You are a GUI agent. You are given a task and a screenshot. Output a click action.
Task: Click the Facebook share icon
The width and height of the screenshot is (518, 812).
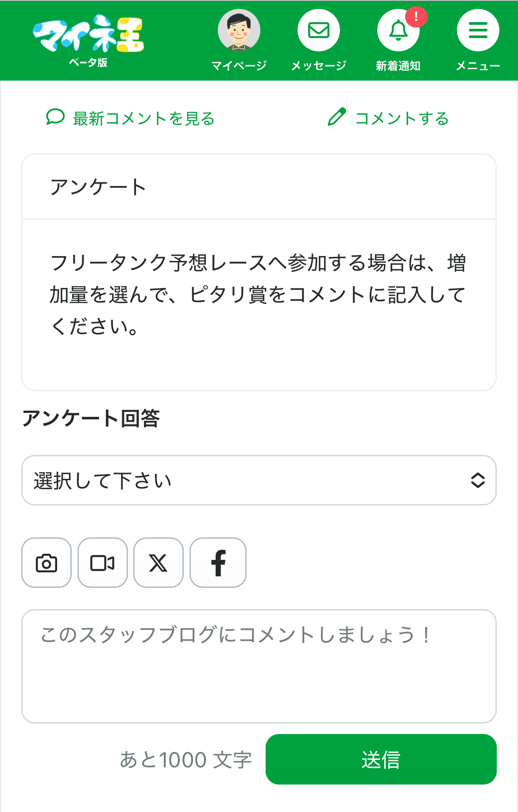point(218,563)
